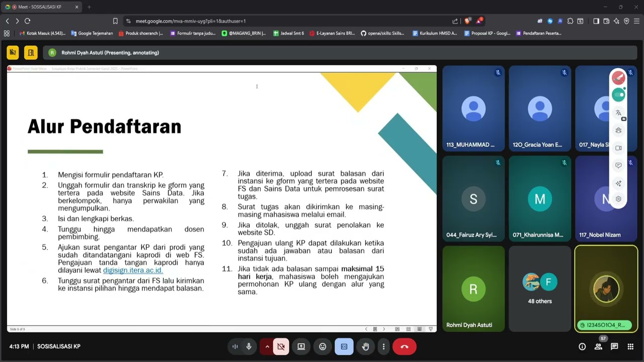Click the video camera icon in floating toolbar
The height and width of the screenshot is (362, 644).
[618, 148]
